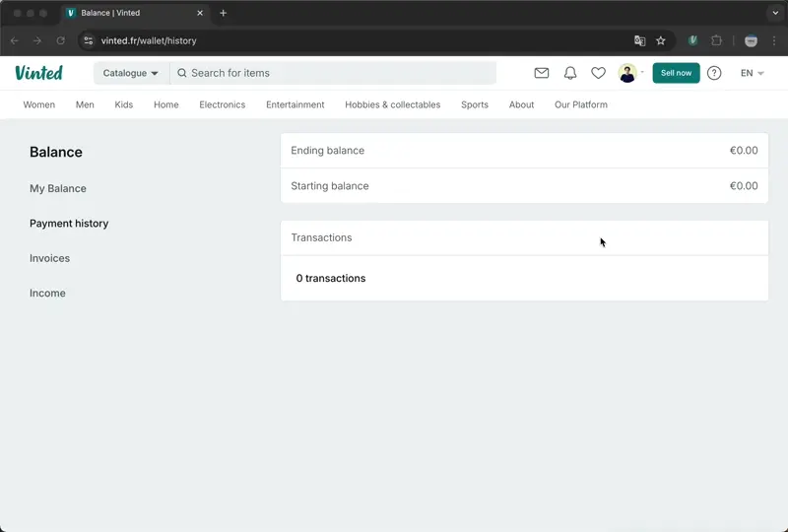Viewport: 788px width, 532px height.
Task: Select the Hobbies & collectables category
Action: (x=392, y=104)
